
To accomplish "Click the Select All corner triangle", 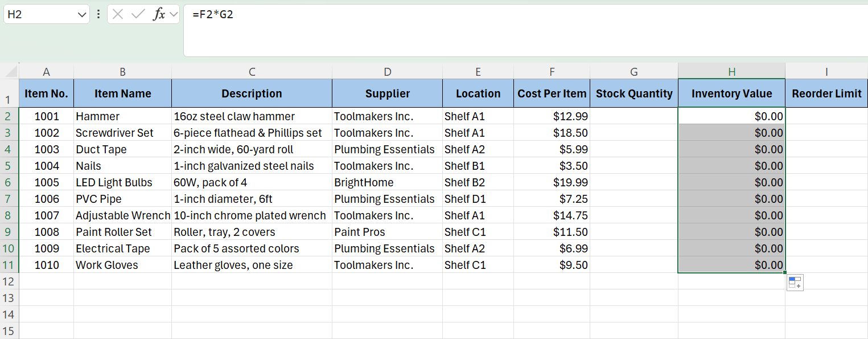I will [10, 72].
